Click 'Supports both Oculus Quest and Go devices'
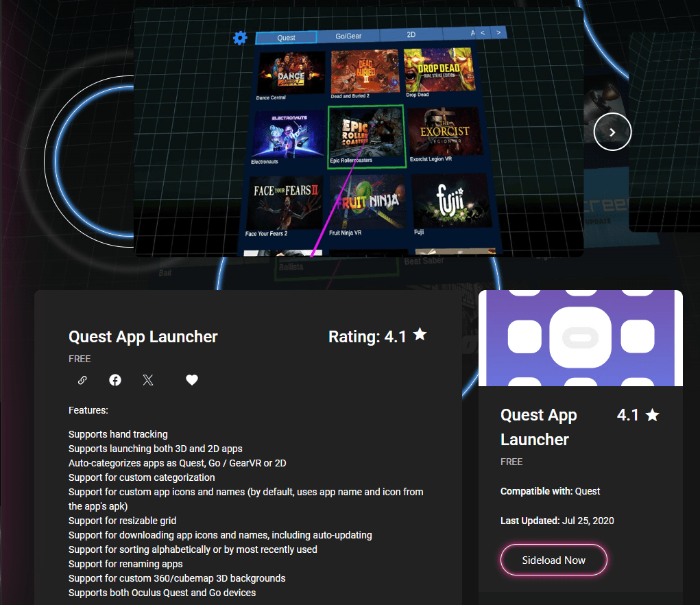 (162, 593)
